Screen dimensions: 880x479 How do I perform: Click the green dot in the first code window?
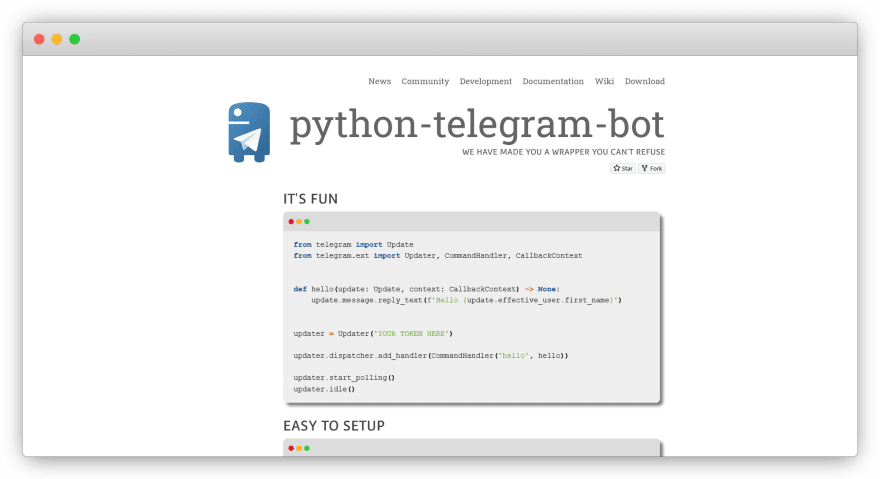pyautogui.click(x=307, y=222)
